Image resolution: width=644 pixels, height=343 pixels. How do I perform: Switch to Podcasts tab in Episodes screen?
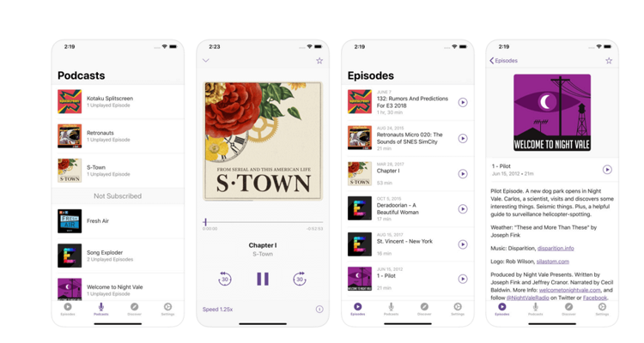coord(391,309)
